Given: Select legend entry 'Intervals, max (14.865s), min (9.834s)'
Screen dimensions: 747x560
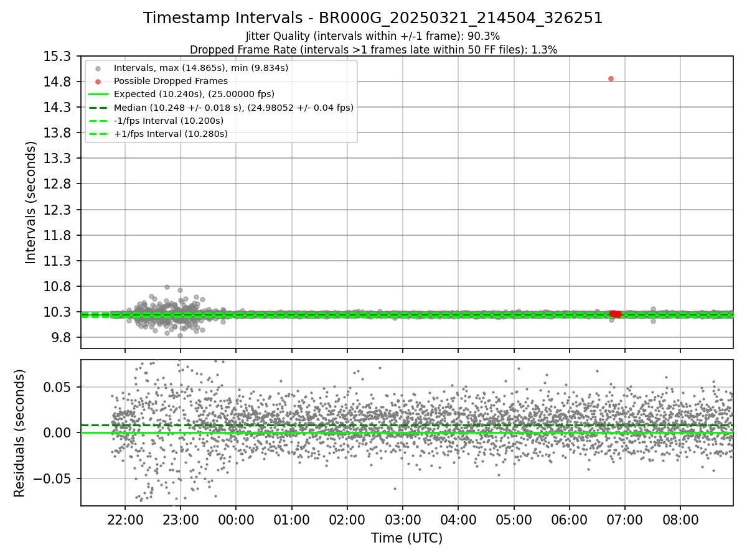Looking at the screenshot, I should (x=201, y=68).
